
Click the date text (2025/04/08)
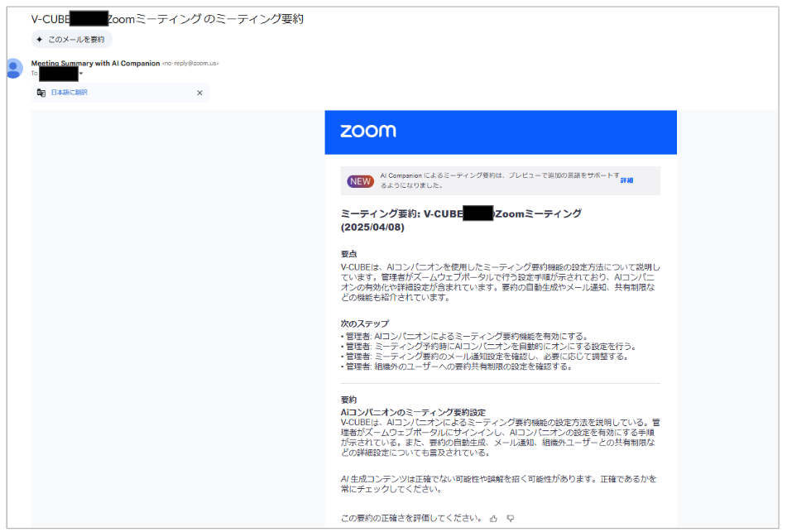coord(372,227)
